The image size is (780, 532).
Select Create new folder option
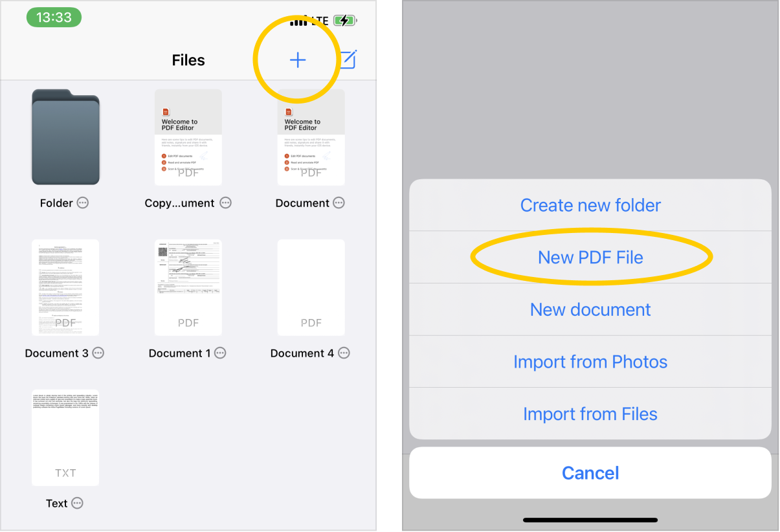click(590, 205)
